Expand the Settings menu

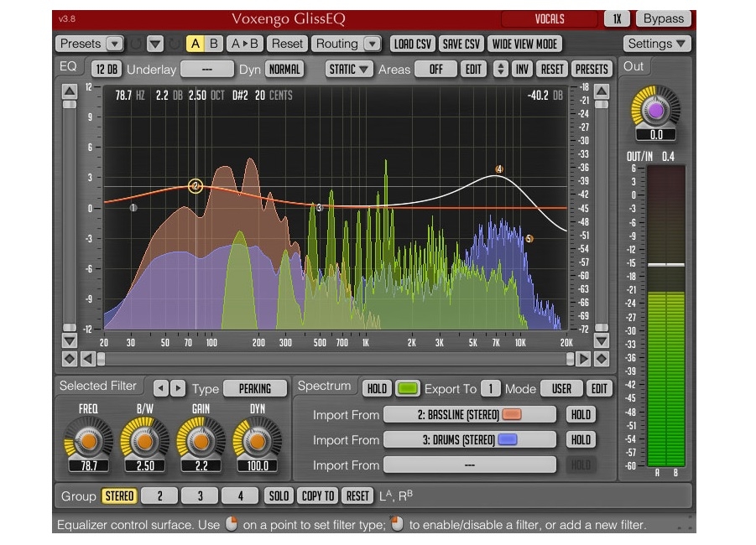coord(657,44)
